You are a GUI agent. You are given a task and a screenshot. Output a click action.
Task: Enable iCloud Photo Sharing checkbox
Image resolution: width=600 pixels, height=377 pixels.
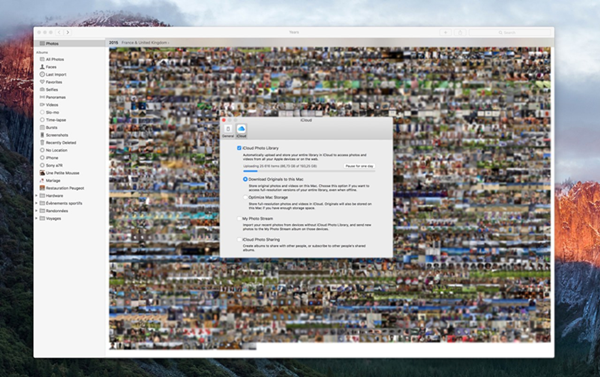tap(239, 240)
